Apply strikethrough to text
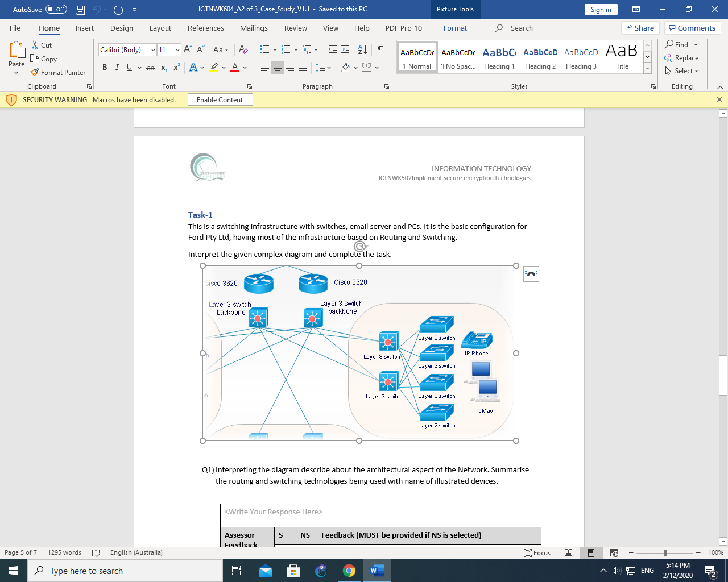Screen dimensions: 728x582 click(150, 67)
